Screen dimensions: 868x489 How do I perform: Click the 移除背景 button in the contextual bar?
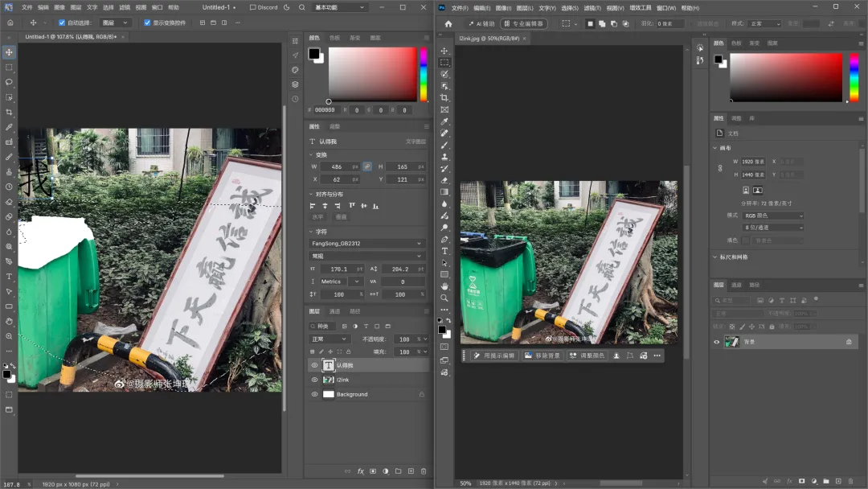tap(542, 355)
